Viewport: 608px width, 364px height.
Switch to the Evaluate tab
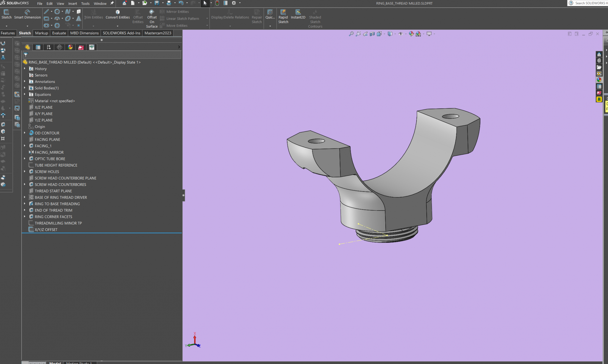(x=59, y=33)
